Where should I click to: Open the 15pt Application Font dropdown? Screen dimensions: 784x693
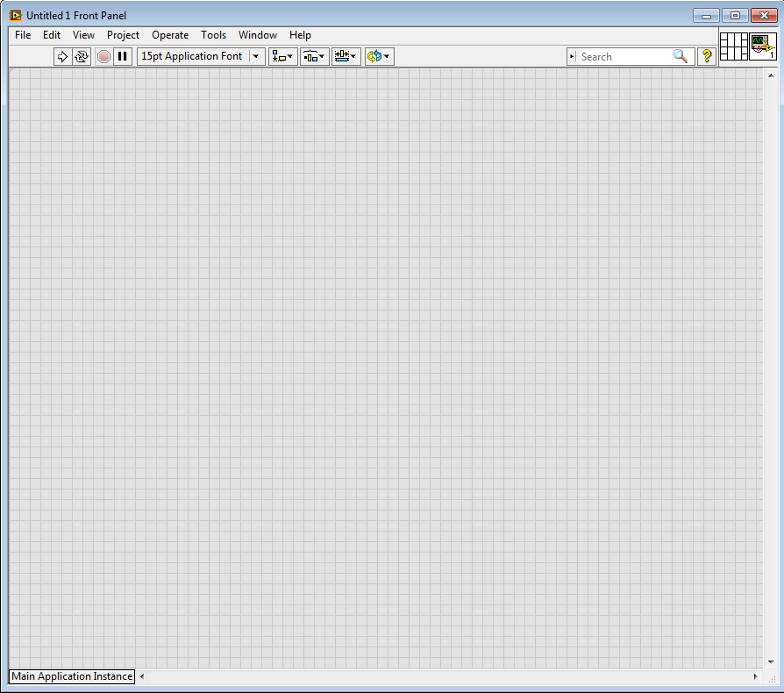tap(201, 56)
